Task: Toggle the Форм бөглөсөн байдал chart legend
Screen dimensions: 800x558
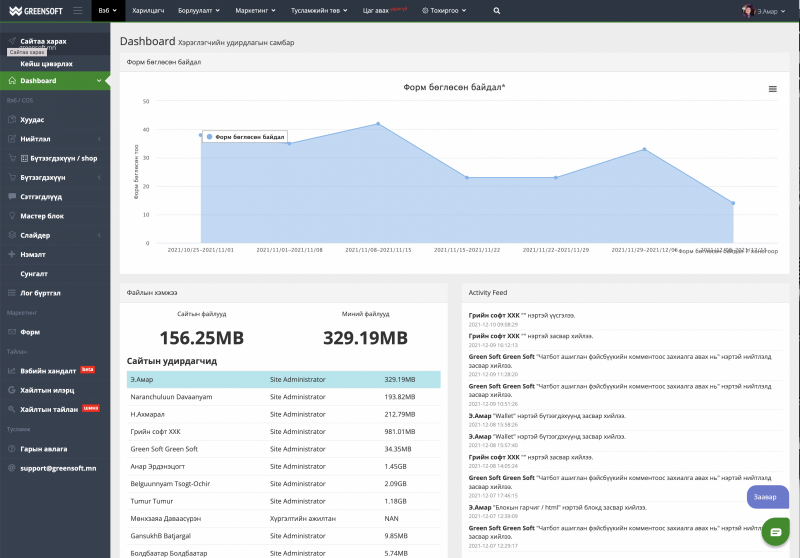Action: pyautogui.click(x=245, y=137)
